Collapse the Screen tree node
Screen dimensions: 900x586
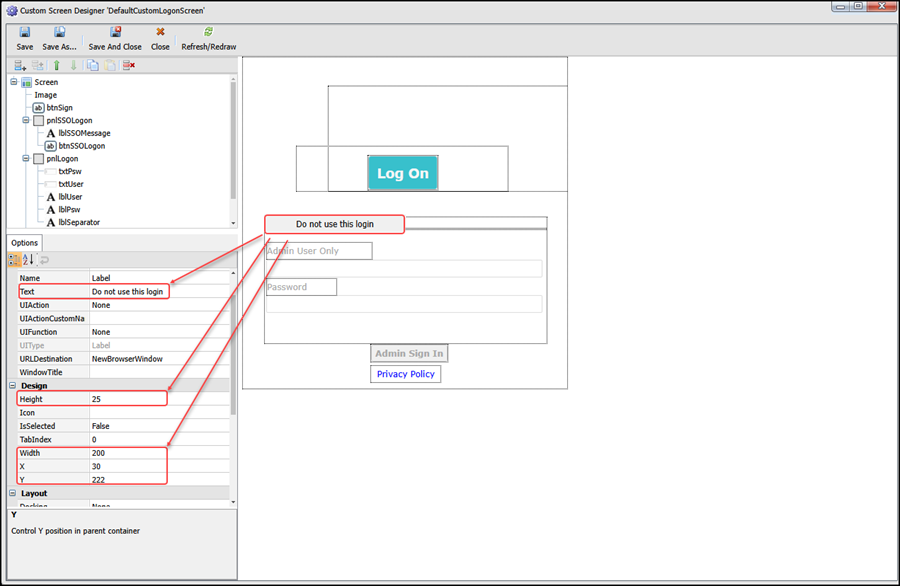[x=14, y=82]
